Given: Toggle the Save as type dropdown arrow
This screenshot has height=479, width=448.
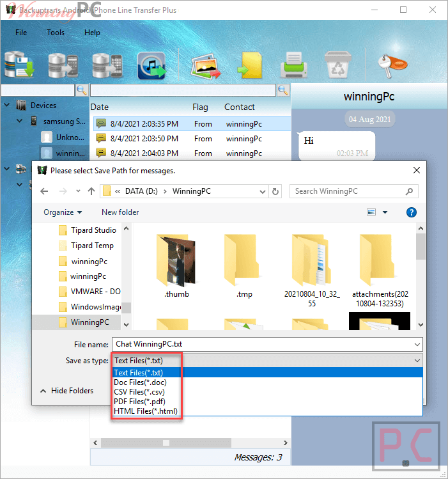Looking at the screenshot, I should coord(417,361).
